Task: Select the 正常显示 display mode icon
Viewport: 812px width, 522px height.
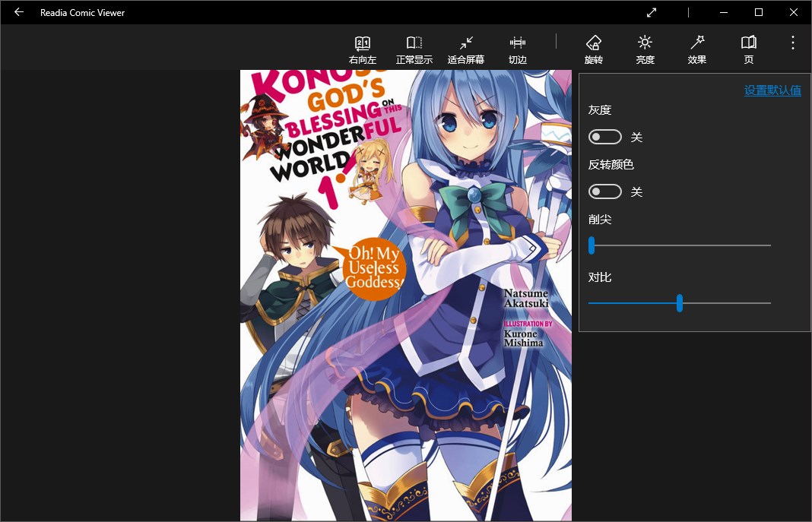Action: coord(414,48)
